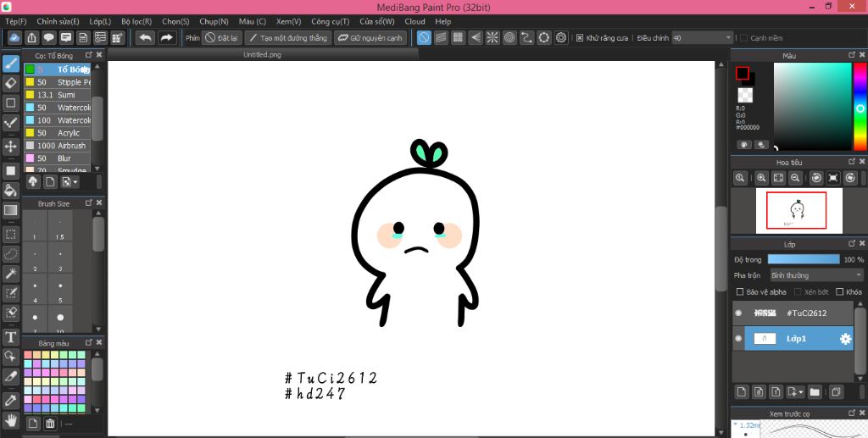868x438 pixels.
Task: Close the Màu color panel
Action: [862, 55]
